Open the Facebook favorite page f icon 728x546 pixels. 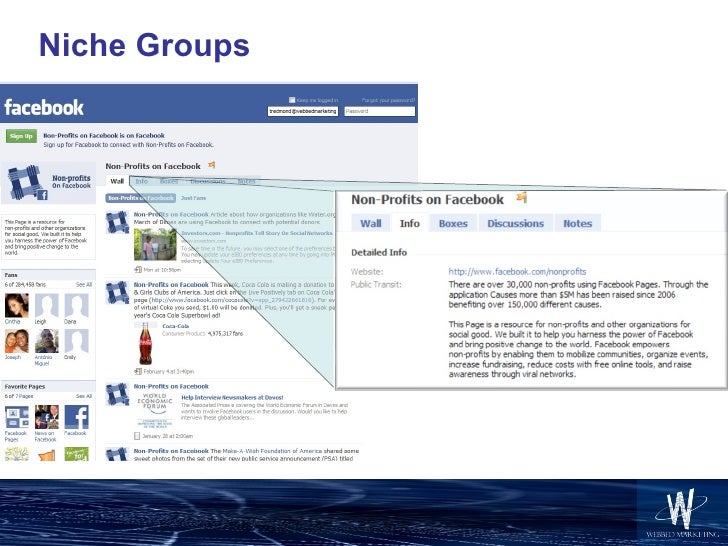tap(76, 417)
